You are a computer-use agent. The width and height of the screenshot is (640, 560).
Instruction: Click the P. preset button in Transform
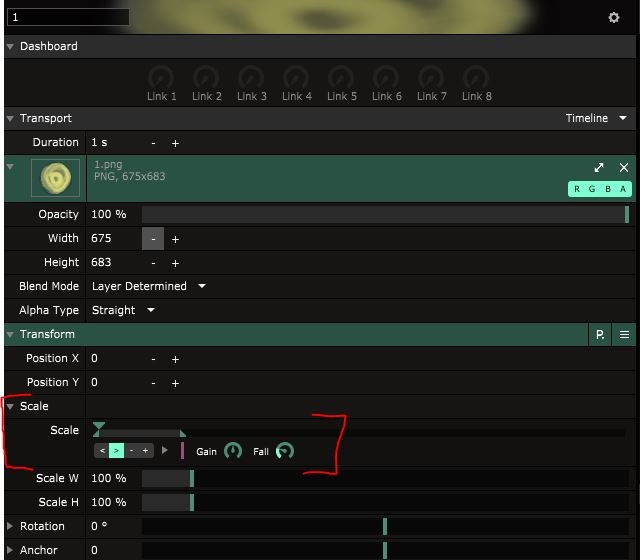tap(600, 335)
